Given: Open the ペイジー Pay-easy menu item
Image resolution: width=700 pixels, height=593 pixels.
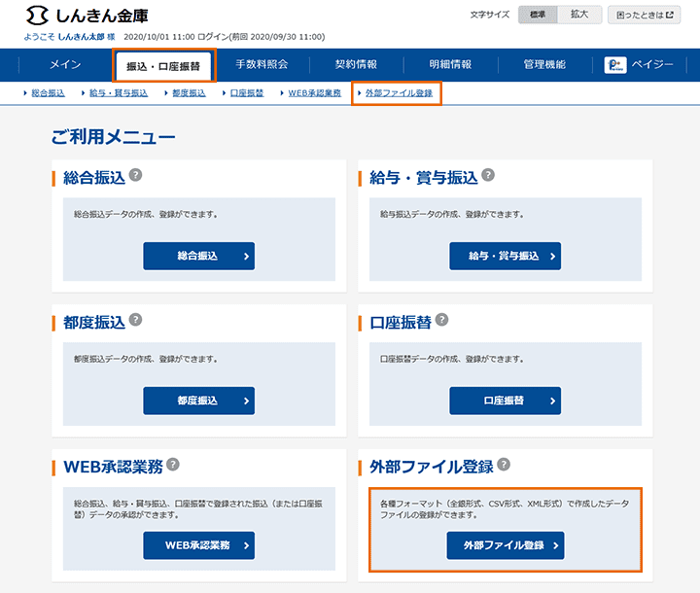Looking at the screenshot, I should [639, 65].
